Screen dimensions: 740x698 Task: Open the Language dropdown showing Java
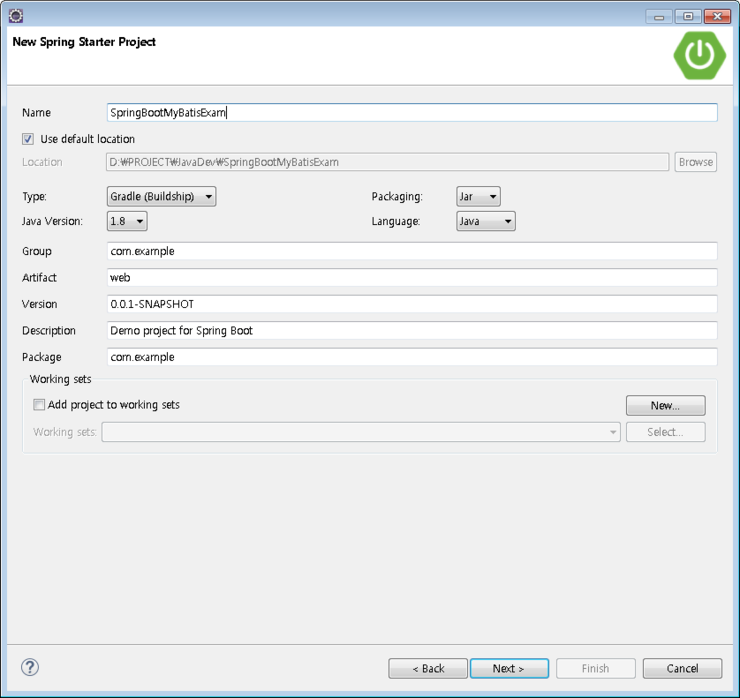[x=486, y=221]
